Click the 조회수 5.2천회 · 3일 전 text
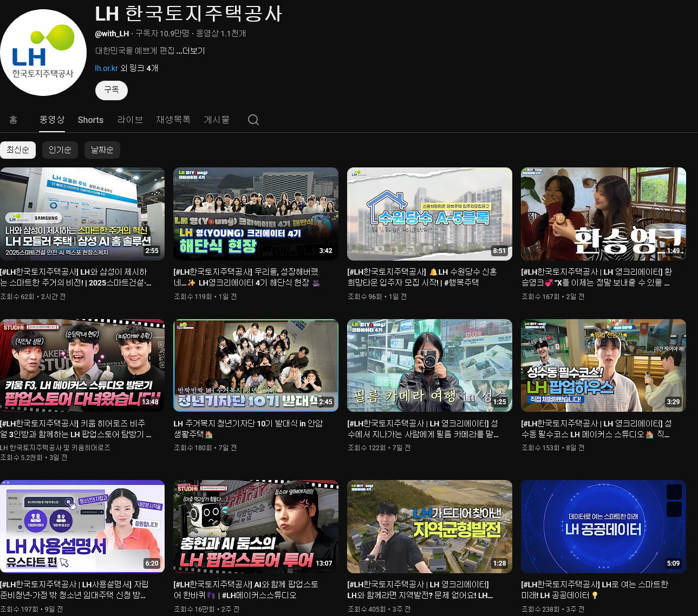Image resolution: width=698 pixels, height=616 pixels. coord(34,458)
